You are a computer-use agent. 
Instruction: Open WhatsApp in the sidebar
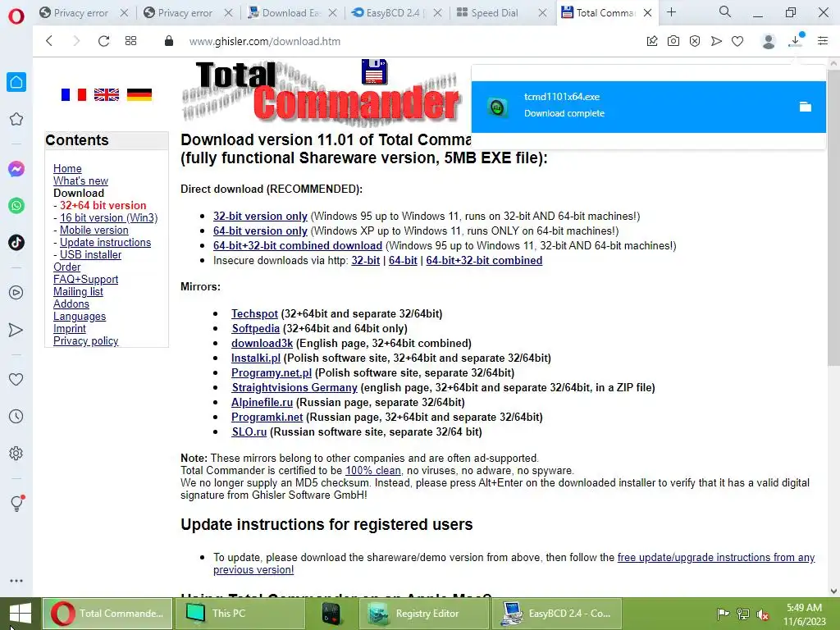point(16,206)
